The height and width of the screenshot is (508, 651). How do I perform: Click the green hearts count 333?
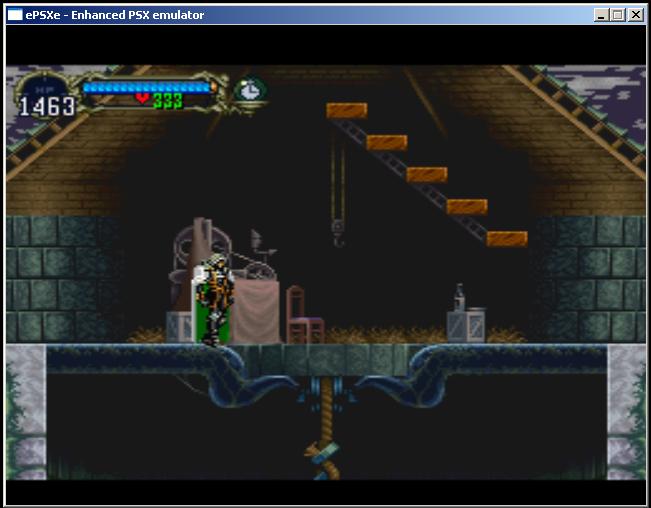coord(167,101)
